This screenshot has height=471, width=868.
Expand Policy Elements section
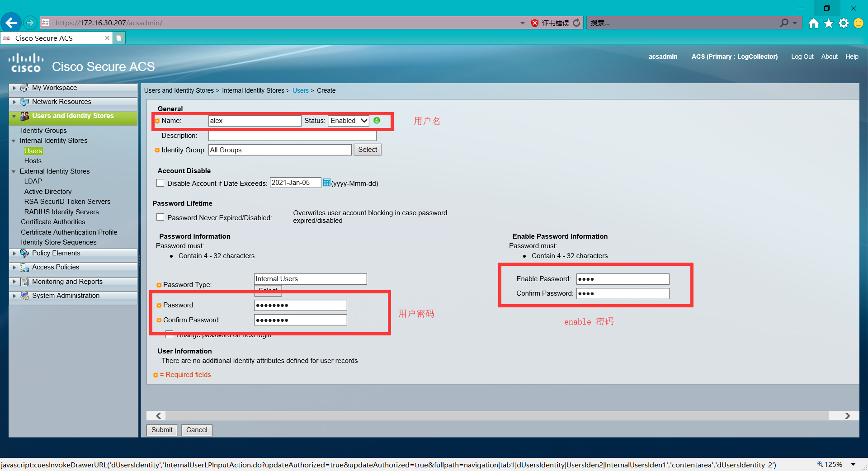point(14,253)
